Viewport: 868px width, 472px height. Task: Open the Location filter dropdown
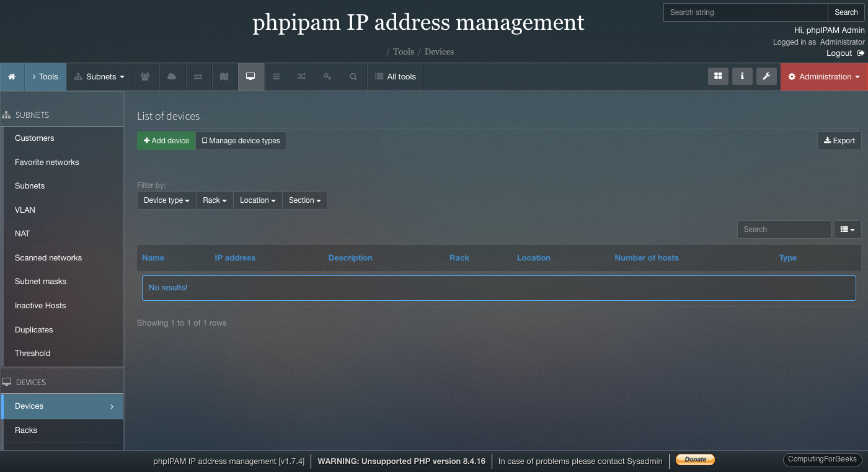(257, 200)
